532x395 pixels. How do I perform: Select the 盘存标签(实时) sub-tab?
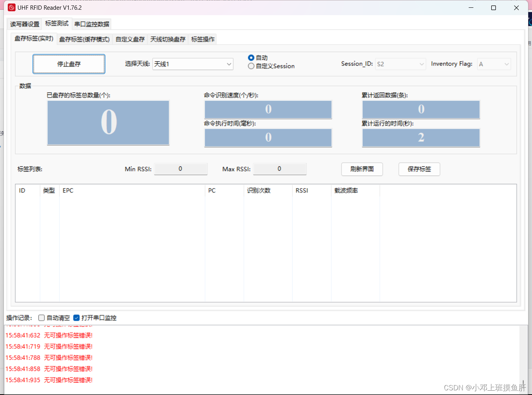34,38
